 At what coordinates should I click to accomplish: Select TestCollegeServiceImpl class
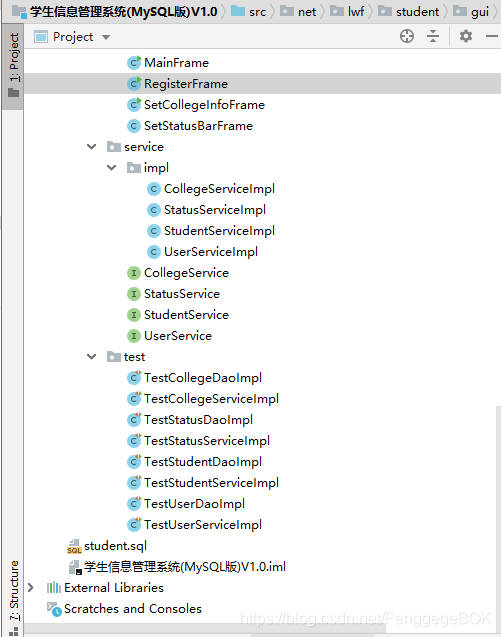click(211, 399)
